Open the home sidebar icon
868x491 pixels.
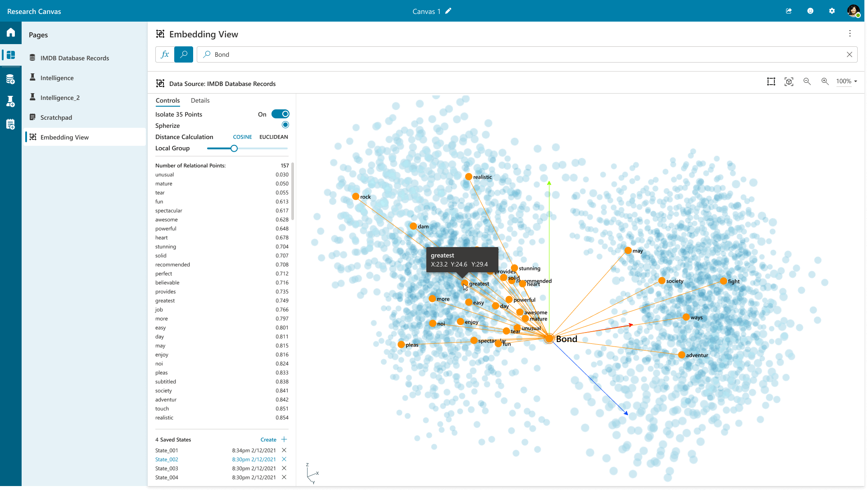click(x=11, y=32)
